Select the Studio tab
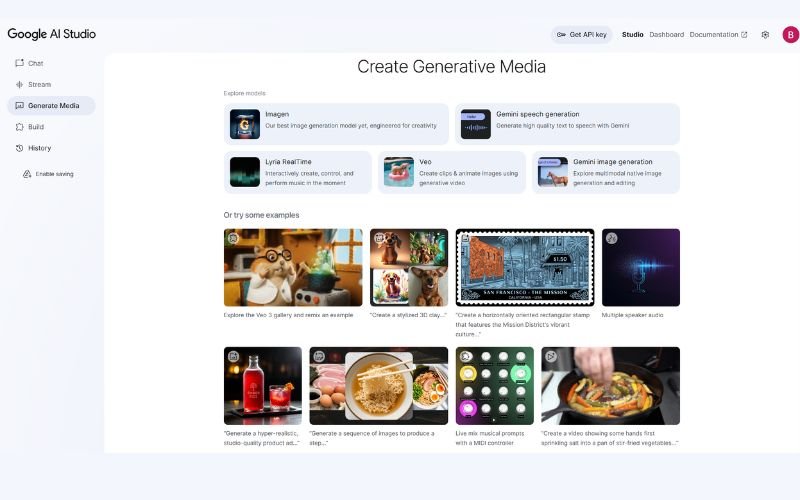 point(632,34)
